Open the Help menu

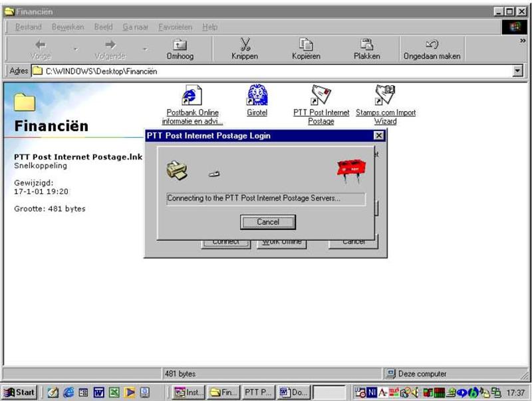[210, 27]
